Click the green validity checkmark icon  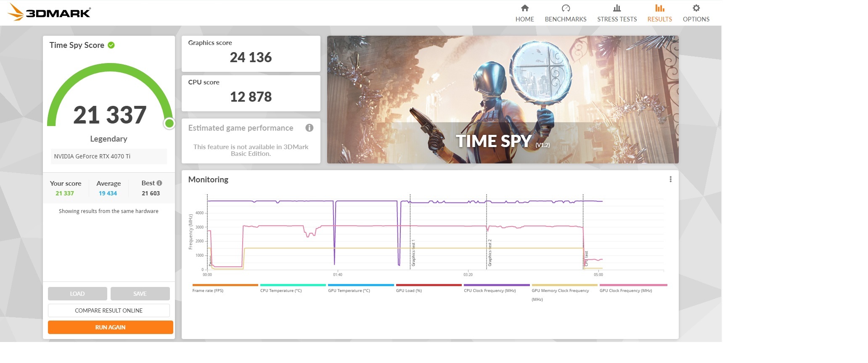pos(111,45)
